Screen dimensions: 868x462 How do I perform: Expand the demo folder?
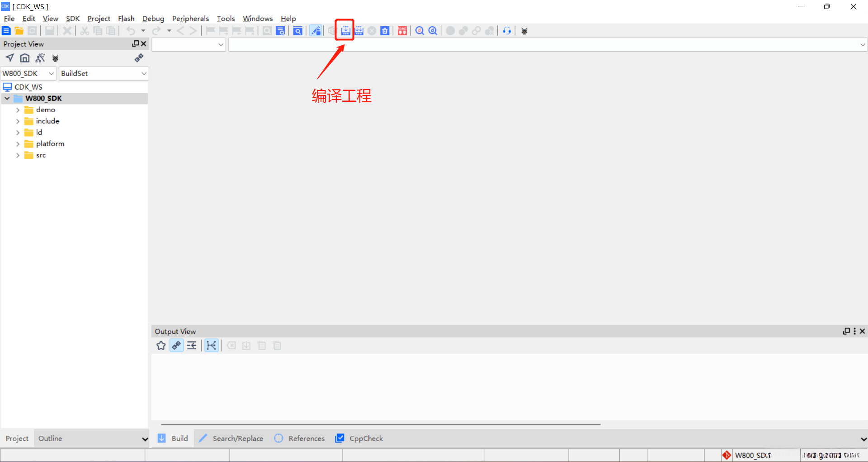pyautogui.click(x=18, y=110)
